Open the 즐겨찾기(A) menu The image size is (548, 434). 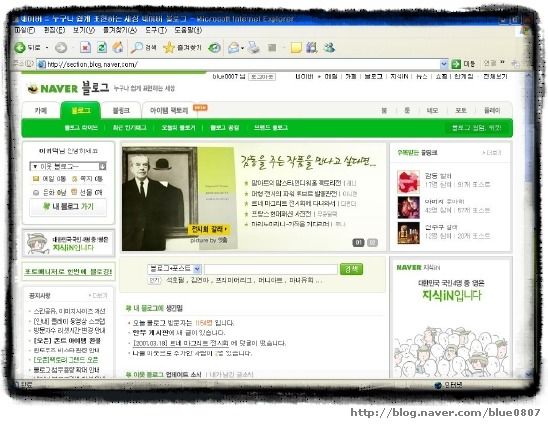120,30
